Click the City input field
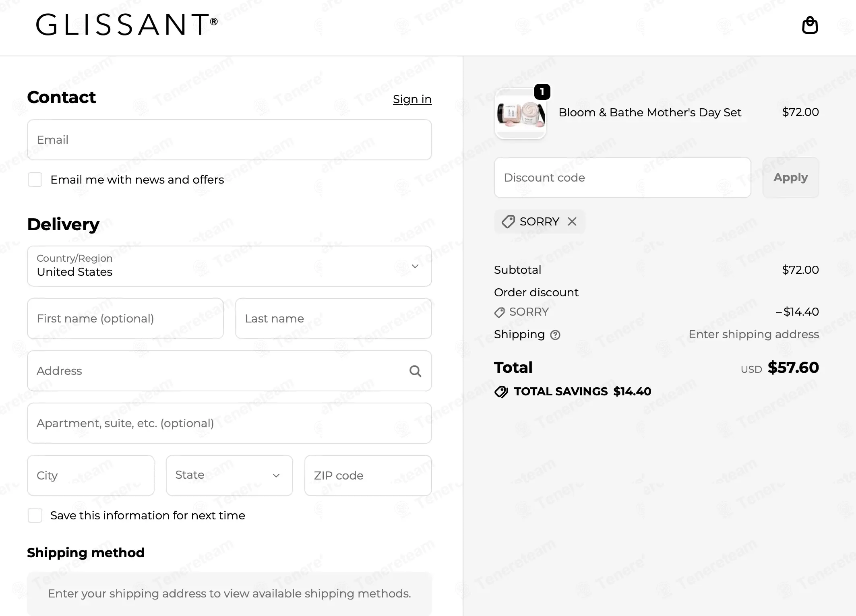Screen dimensions: 856x616 91,475
